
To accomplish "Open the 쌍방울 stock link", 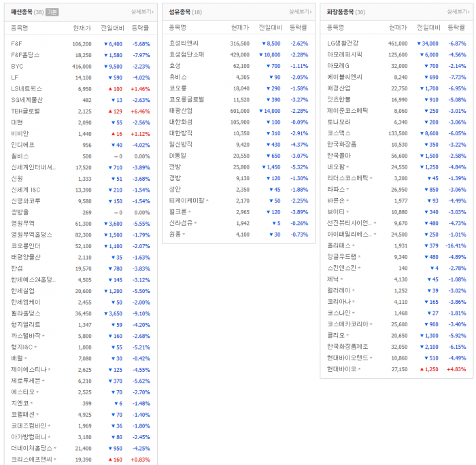I will point(20,212).
